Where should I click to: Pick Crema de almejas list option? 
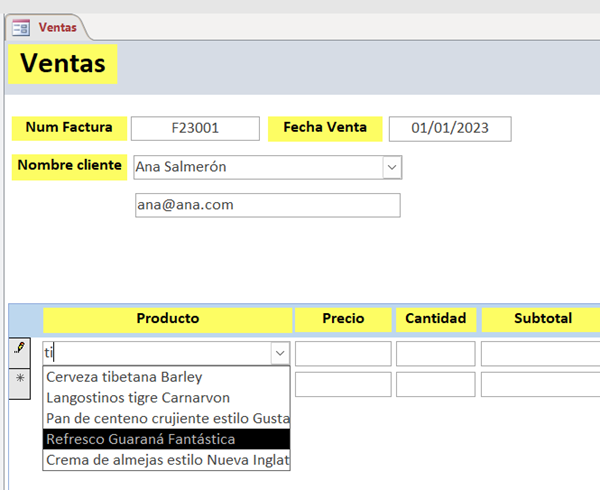[166, 460]
